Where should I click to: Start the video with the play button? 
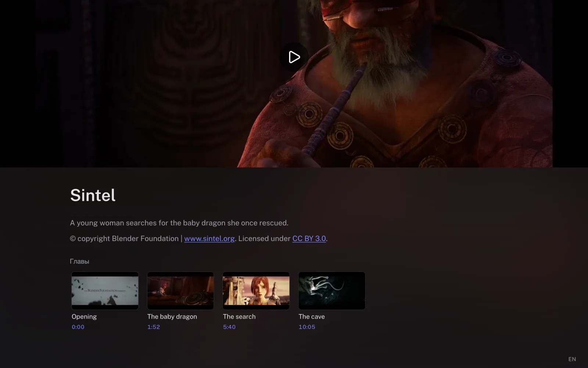click(294, 57)
